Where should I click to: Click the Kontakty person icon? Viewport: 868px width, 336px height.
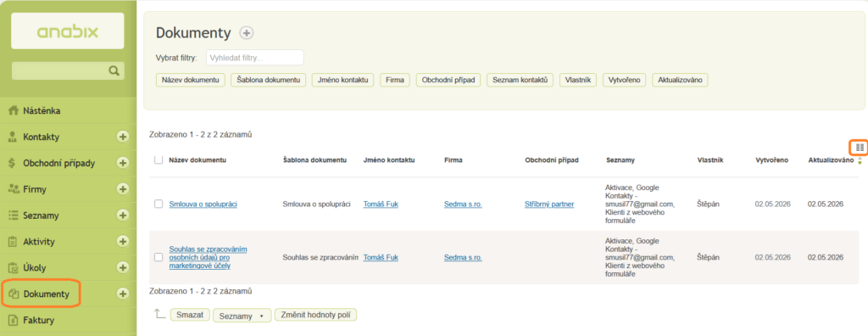pyautogui.click(x=14, y=137)
